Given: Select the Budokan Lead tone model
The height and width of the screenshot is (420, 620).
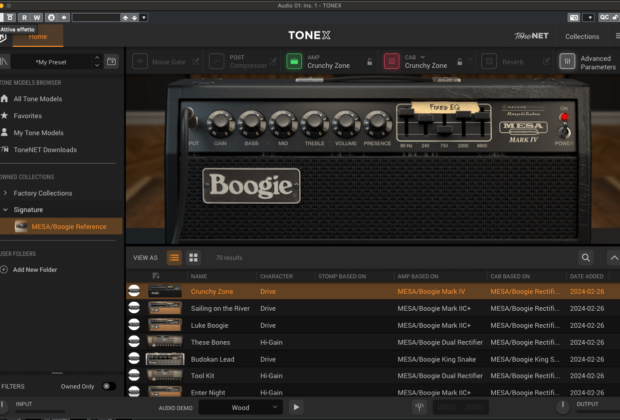Looking at the screenshot, I should coord(373,359).
